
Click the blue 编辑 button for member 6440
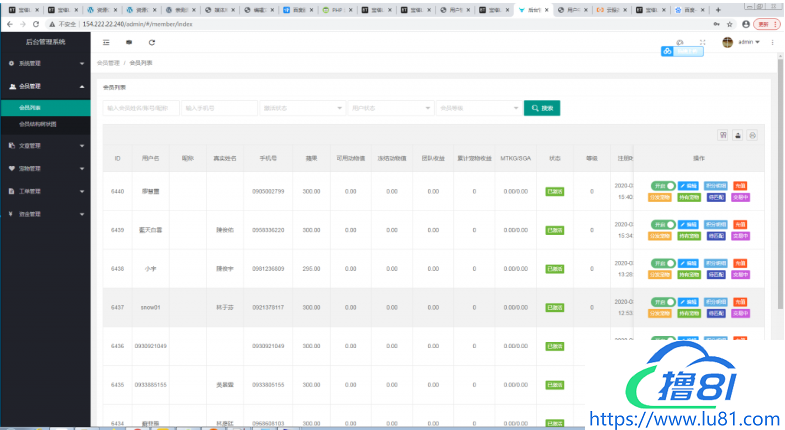688,186
